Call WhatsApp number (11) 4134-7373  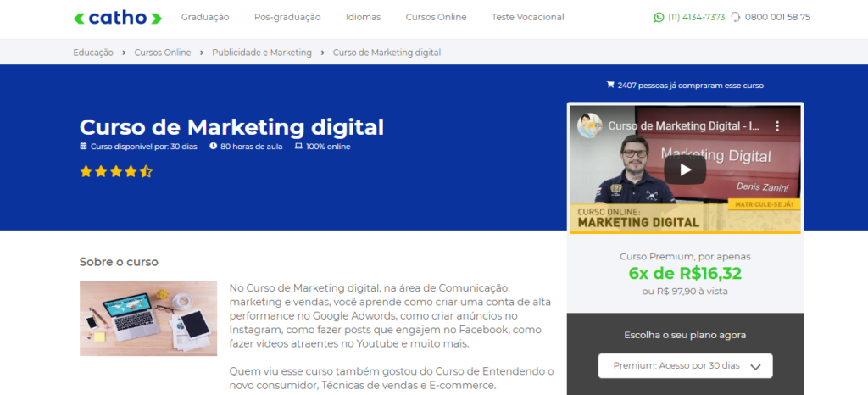697,17
